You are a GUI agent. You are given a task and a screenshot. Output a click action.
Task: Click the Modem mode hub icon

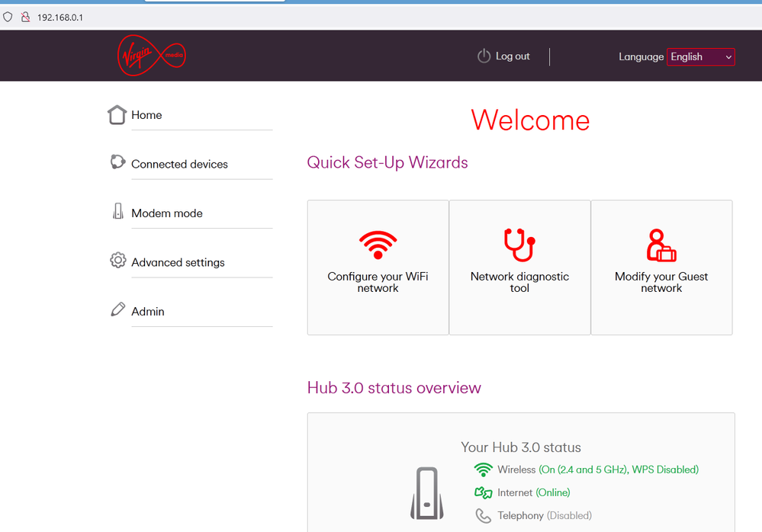pos(117,211)
